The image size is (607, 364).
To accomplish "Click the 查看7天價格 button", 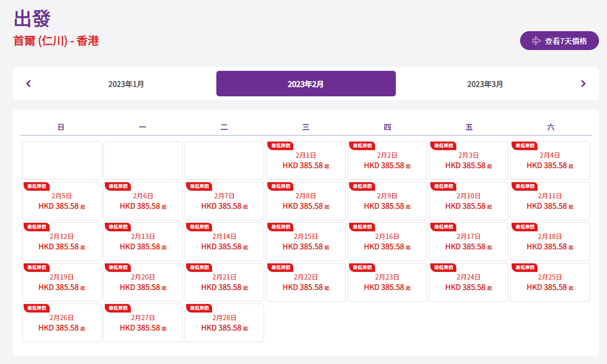I will [559, 41].
